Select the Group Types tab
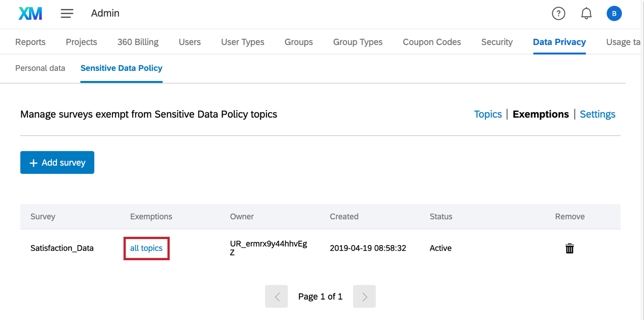This screenshot has width=644, height=320. (x=358, y=42)
